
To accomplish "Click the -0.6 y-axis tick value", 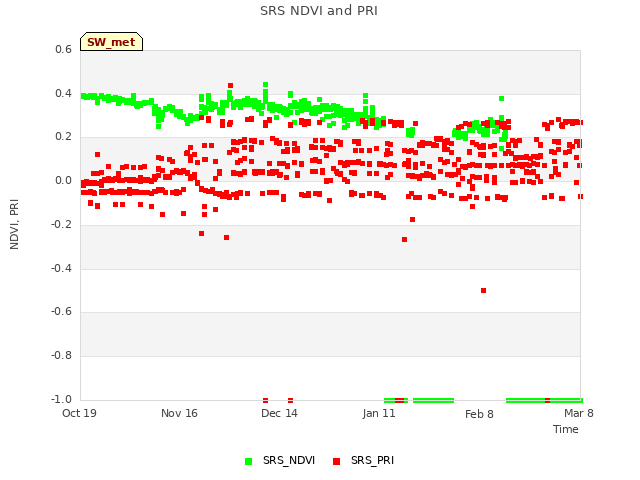I will [x=61, y=311].
